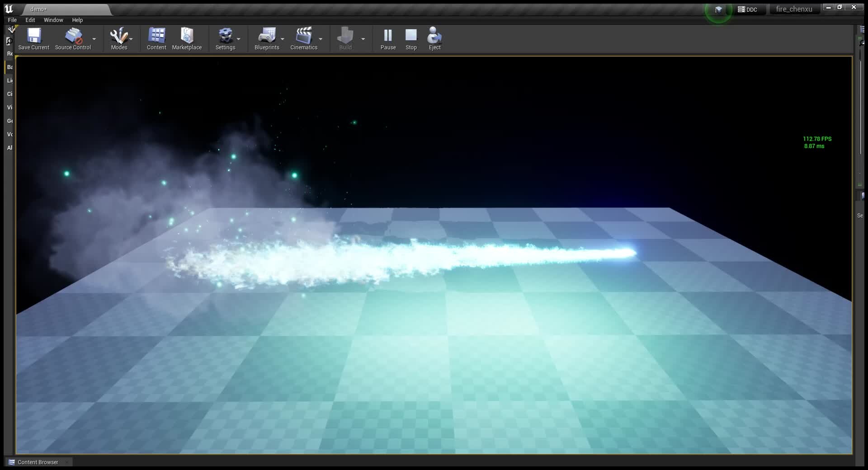This screenshot has width=868, height=470.
Task: Click the DDC indicator
Action: pos(748,9)
